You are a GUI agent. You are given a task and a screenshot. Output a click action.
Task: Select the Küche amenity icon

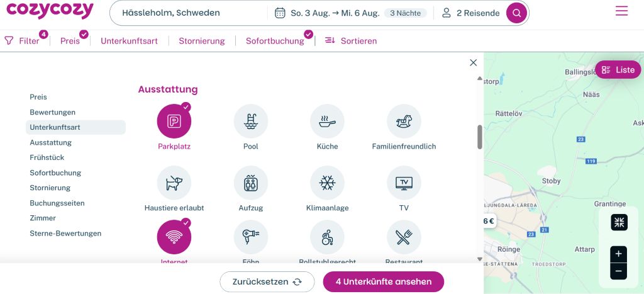[x=327, y=122]
